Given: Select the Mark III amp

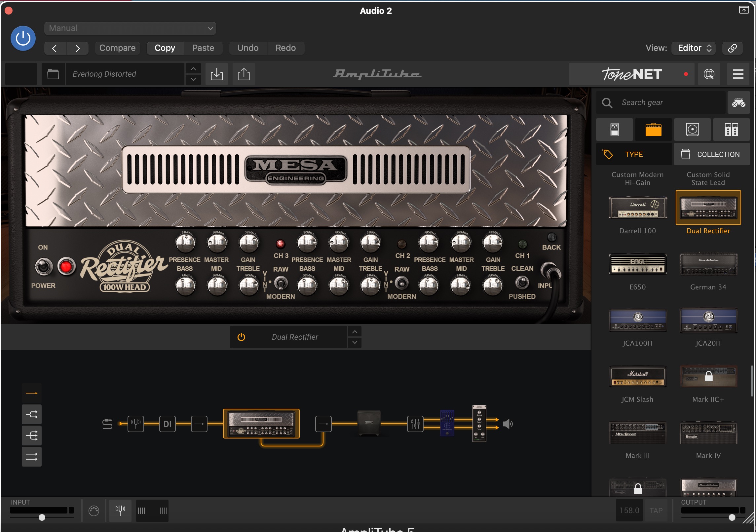Looking at the screenshot, I should coord(638,432).
